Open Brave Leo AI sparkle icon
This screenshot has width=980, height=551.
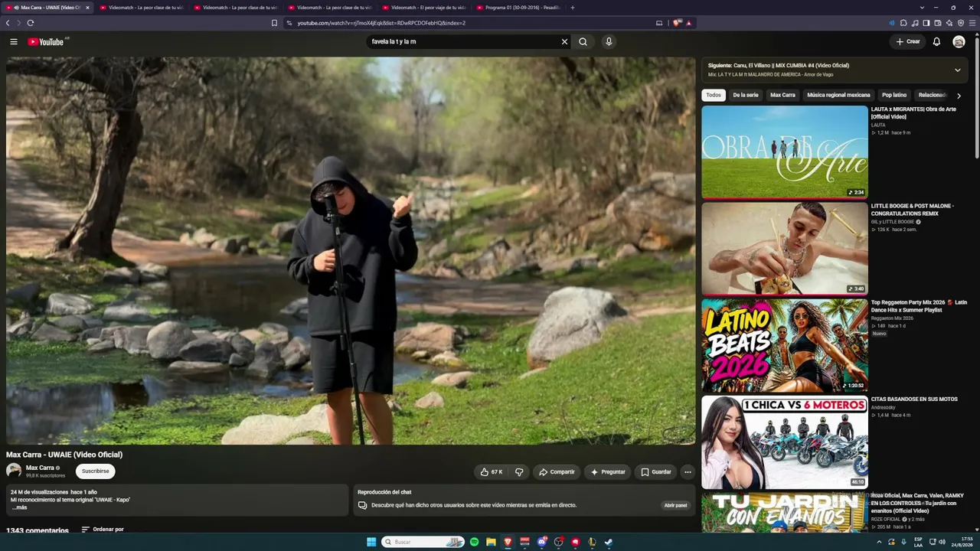coord(949,23)
